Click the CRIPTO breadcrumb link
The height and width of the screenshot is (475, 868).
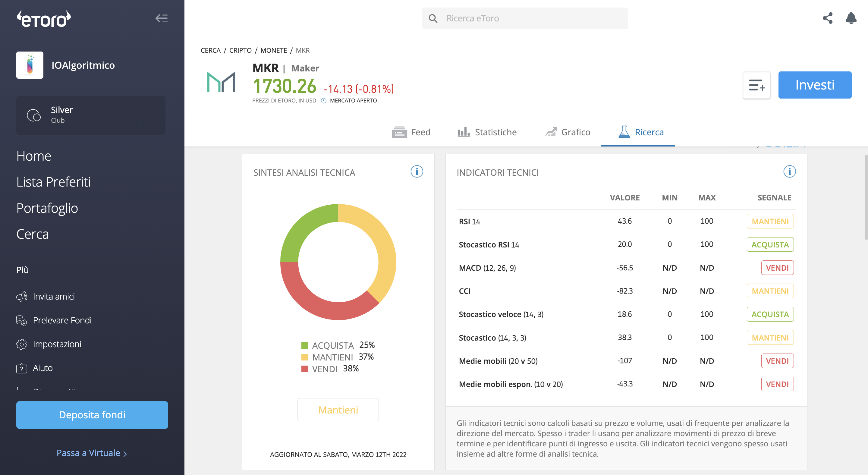(x=240, y=50)
